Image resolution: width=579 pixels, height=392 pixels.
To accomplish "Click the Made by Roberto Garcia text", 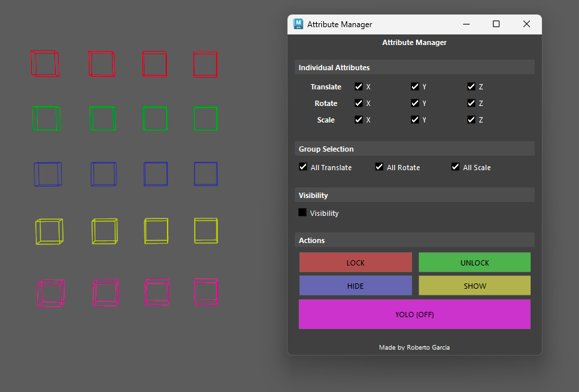I will coord(414,348).
